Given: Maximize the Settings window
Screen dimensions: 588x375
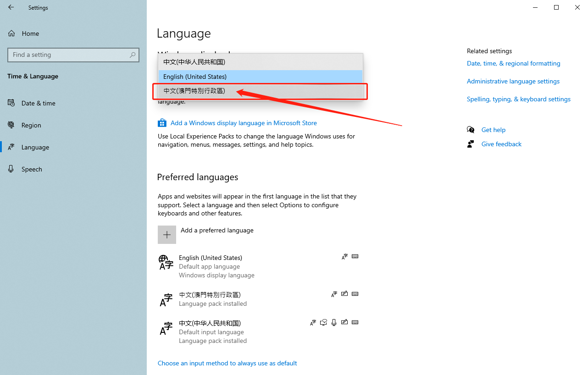Looking at the screenshot, I should pyautogui.click(x=556, y=7).
